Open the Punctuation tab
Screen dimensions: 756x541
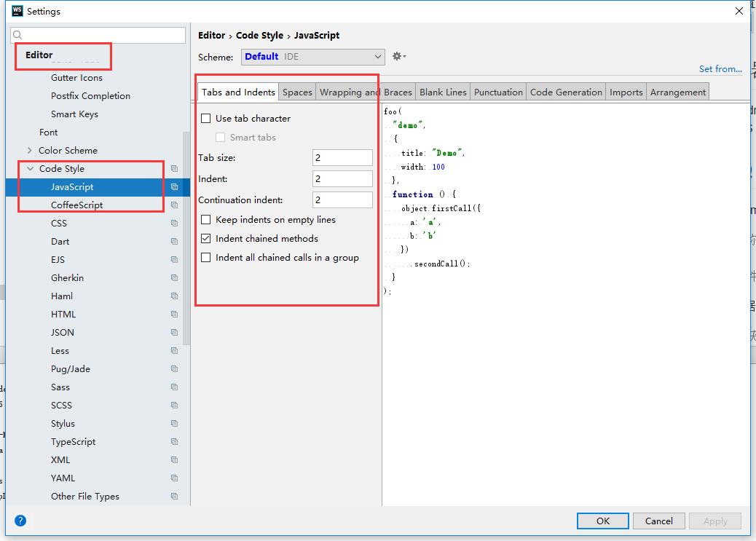(498, 92)
